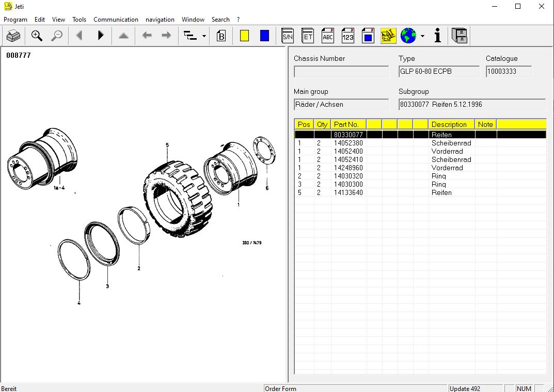Open the Search menu
Image resolution: width=554 pixels, height=392 pixels.
[220, 20]
